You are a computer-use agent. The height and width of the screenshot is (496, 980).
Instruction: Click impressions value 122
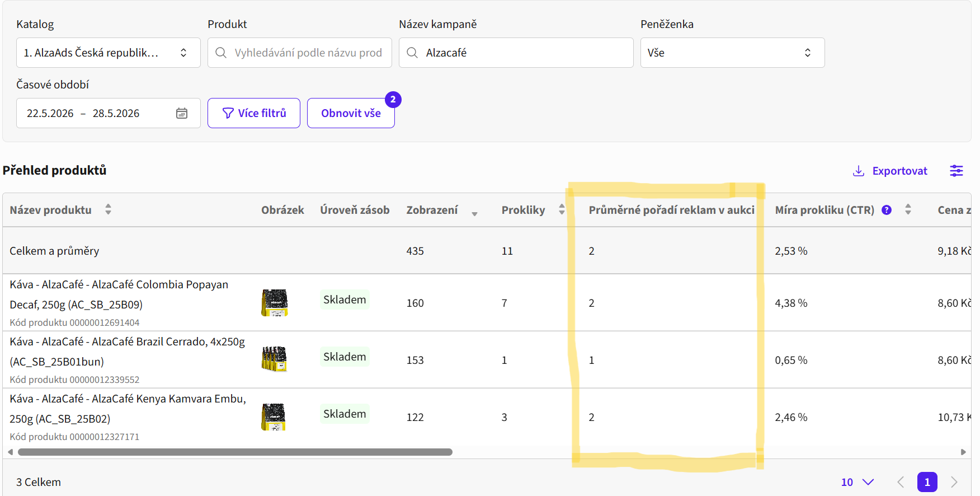pos(415,417)
